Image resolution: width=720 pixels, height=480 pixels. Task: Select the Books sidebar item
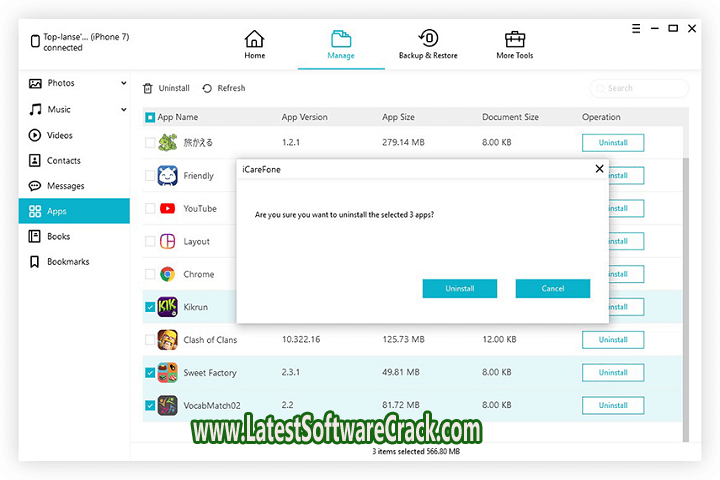coord(58,237)
